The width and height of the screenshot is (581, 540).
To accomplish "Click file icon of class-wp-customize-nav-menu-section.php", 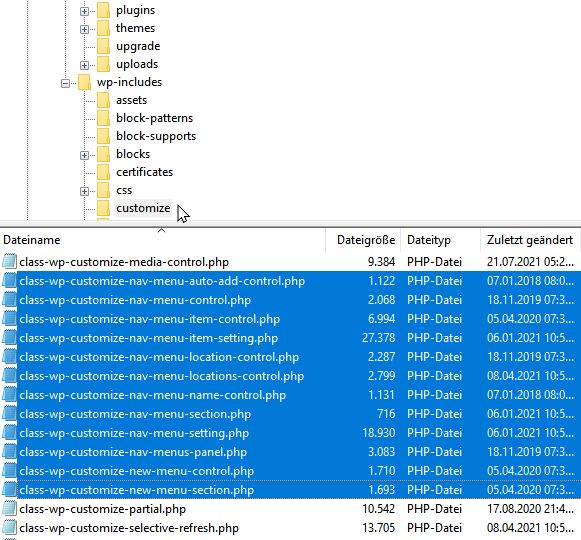I will (x=10, y=414).
